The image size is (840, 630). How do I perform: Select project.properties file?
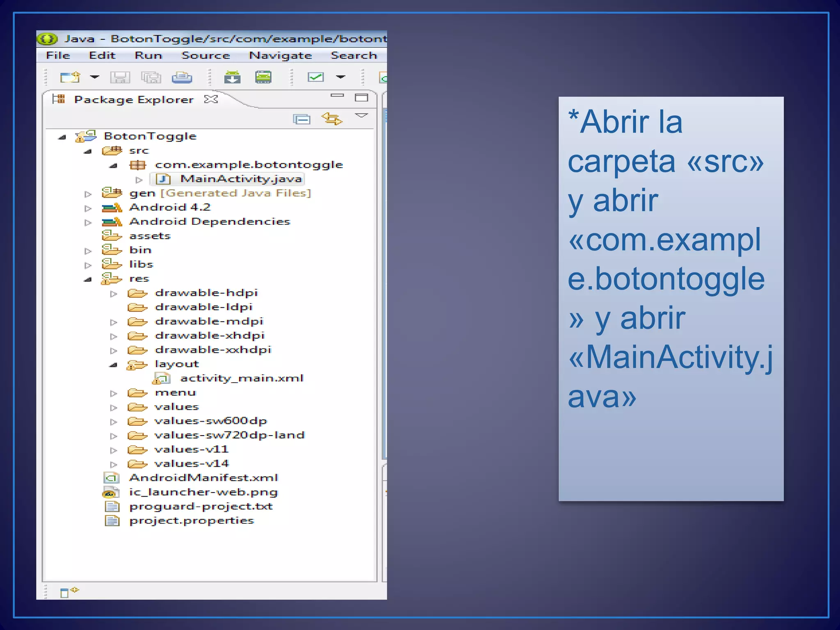click(x=192, y=521)
